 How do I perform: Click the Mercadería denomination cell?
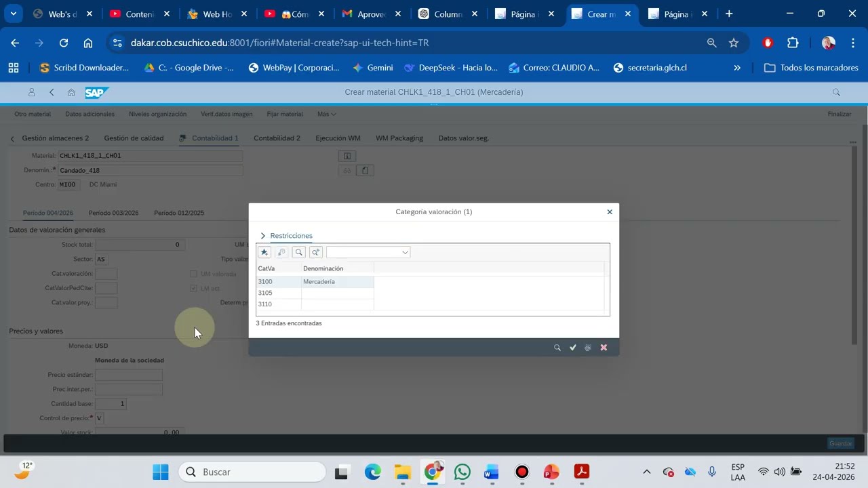point(337,282)
